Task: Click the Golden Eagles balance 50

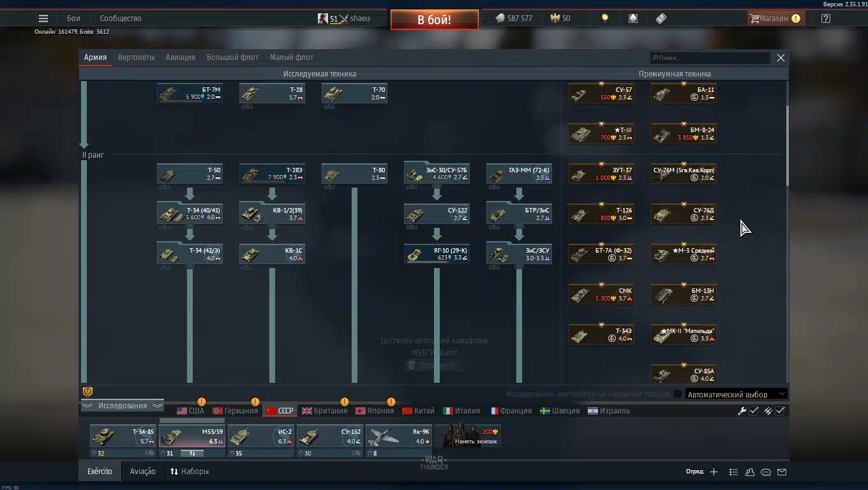Action: 561,19
